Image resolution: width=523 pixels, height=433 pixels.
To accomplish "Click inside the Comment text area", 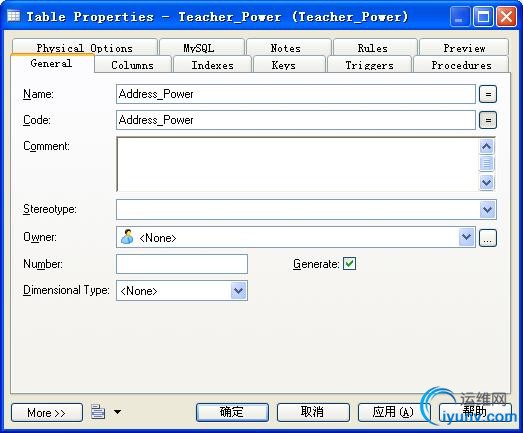I will point(298,164).
